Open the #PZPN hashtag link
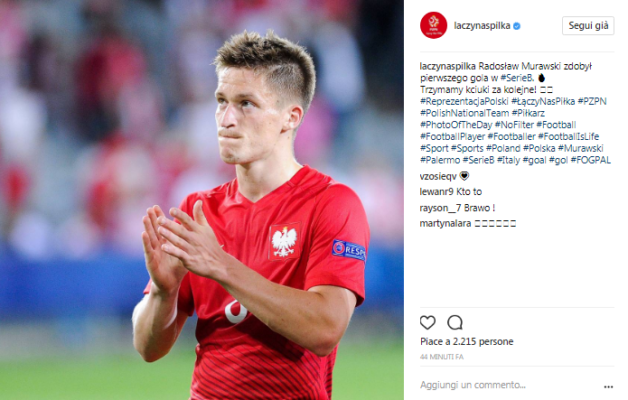 click(x=592, y=101)
